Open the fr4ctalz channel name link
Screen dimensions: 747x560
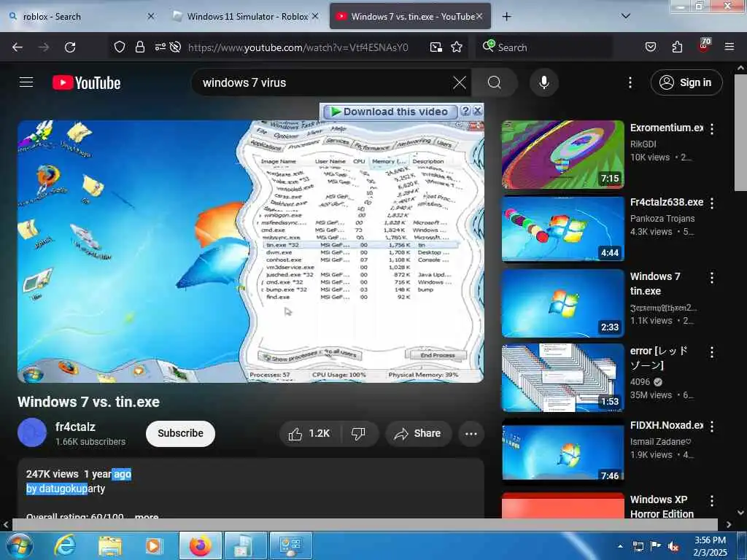(75, 427)
